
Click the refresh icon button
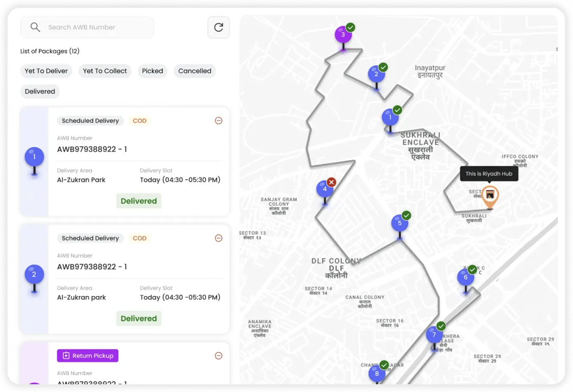coord(218,27)
